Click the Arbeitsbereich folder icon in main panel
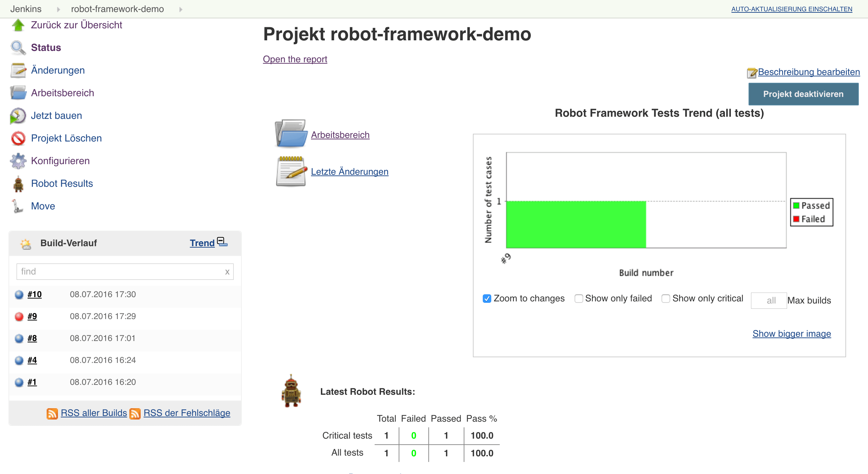This screenshot has width=868, height=474. tap(291, 134)
